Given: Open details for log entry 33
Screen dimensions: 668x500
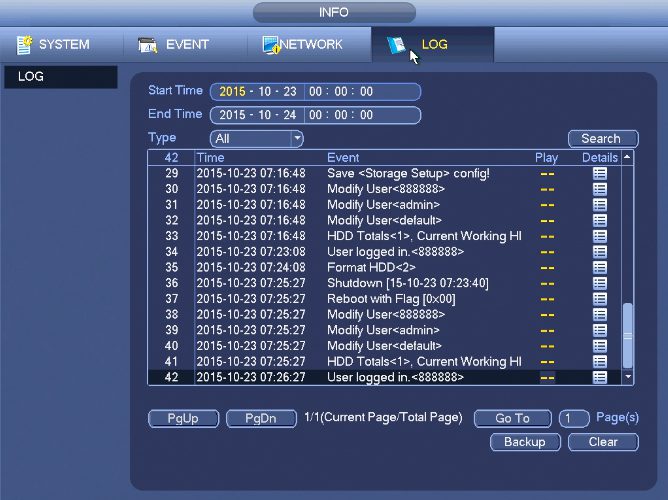Looking at the screenshot, I should pyautogui.click(x=600, y=236).
